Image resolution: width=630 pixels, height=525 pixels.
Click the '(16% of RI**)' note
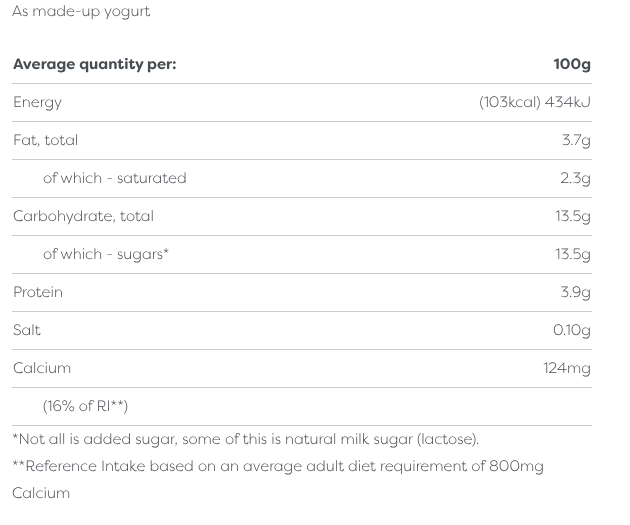pyautogui.click(x=85, y=406)
